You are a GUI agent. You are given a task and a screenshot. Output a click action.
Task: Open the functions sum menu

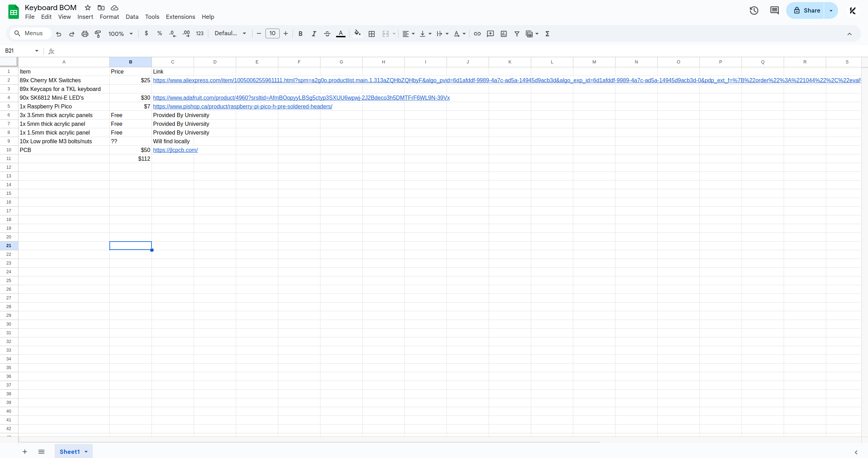[x=547, y=33]
